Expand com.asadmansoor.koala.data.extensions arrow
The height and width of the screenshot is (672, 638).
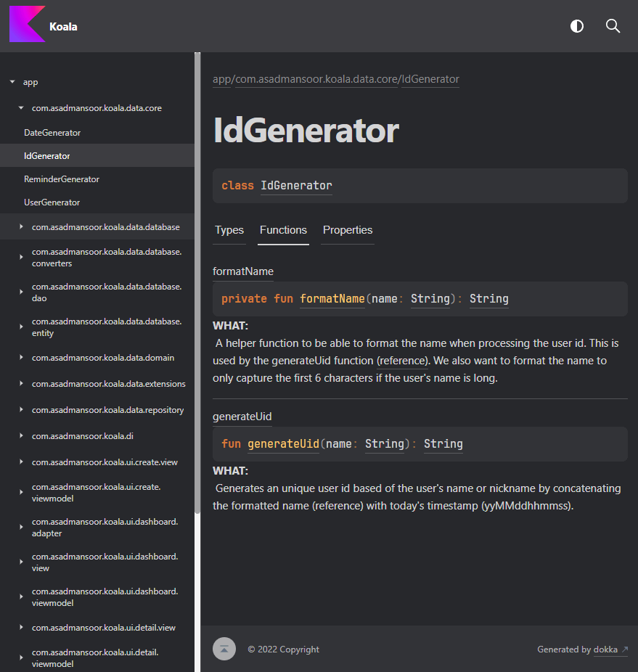pos(21,383)
